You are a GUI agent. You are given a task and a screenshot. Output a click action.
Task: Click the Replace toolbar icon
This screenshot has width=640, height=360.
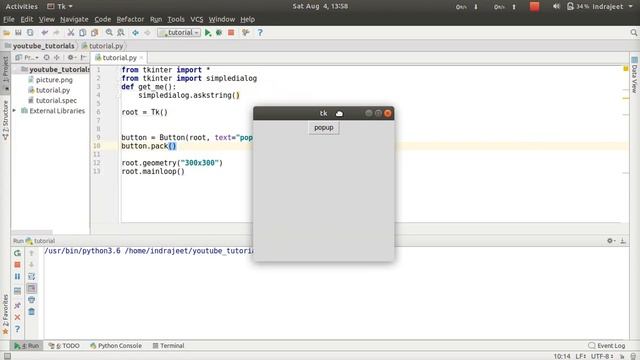121,33
